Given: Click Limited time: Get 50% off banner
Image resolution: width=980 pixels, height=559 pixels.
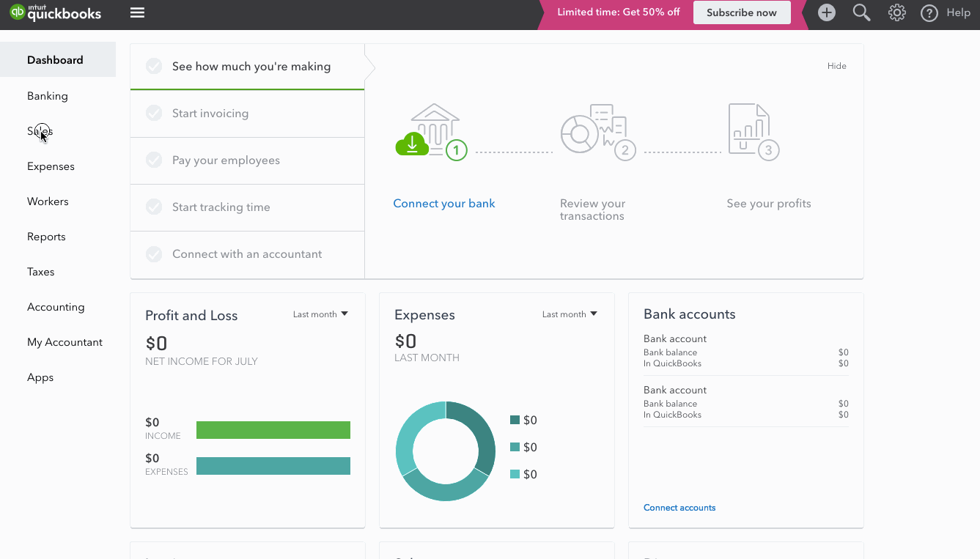Looking at the screenshot, I should (x=619, y=12).
